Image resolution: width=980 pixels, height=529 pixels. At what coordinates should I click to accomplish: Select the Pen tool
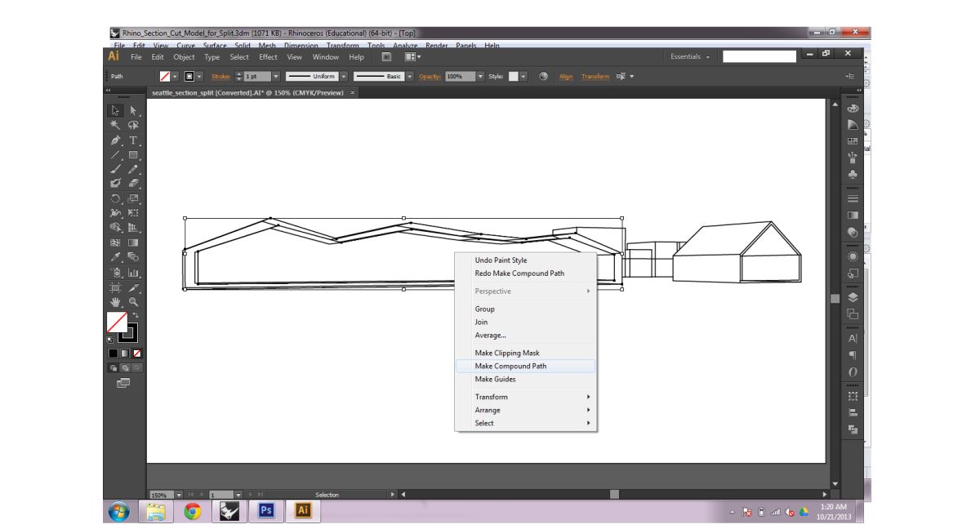click(x=116, y=140)
